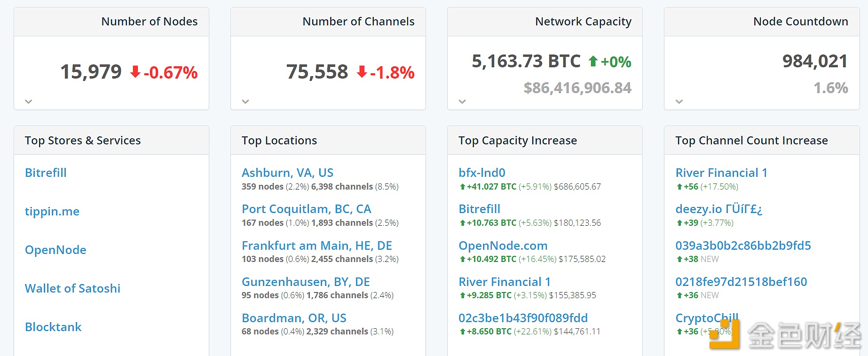
Task: Click the +41.027 BTC increase text
Action: point(488,187)
